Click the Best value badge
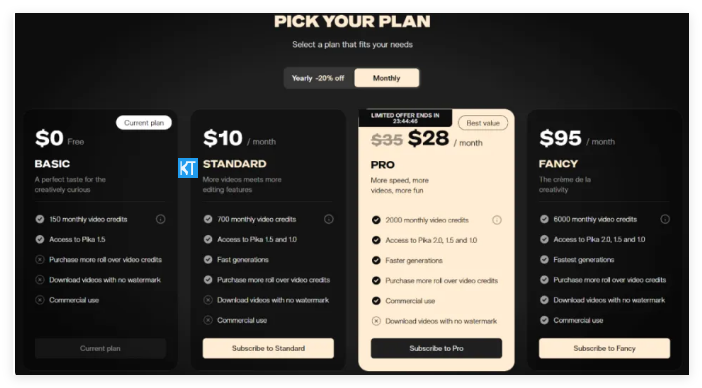The width and height of the screenshot is (702, 388). click(x=483, y=123)
